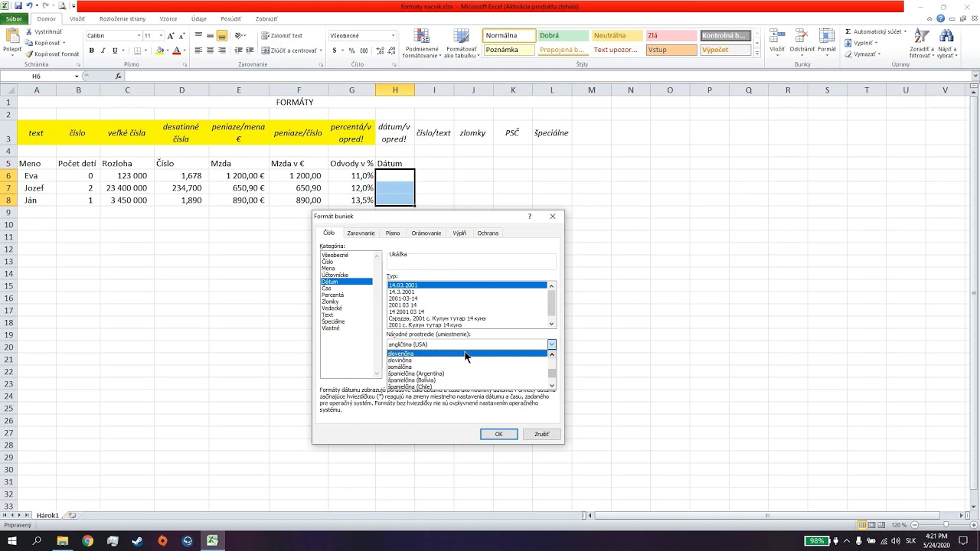Toggle italic formatting in the ribbon
Screen dimensions: 980x551
(x=103, y=51)
